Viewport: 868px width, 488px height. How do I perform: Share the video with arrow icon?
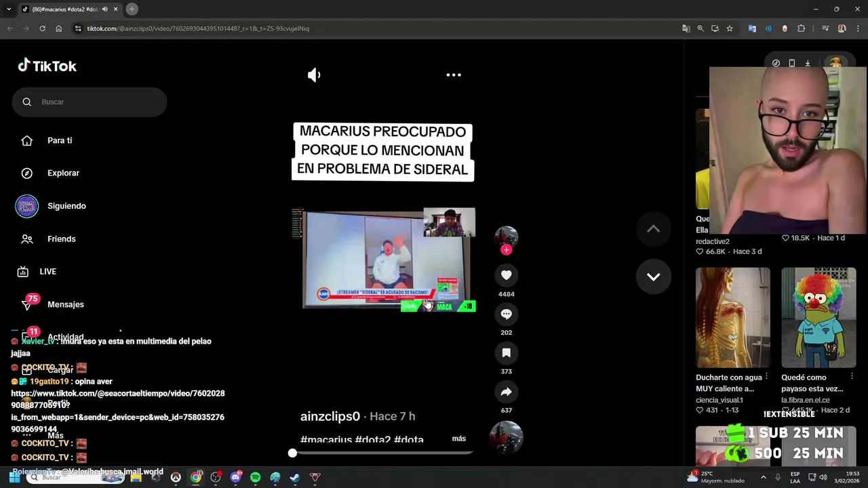pyautogui.click(x=506, y=392)
